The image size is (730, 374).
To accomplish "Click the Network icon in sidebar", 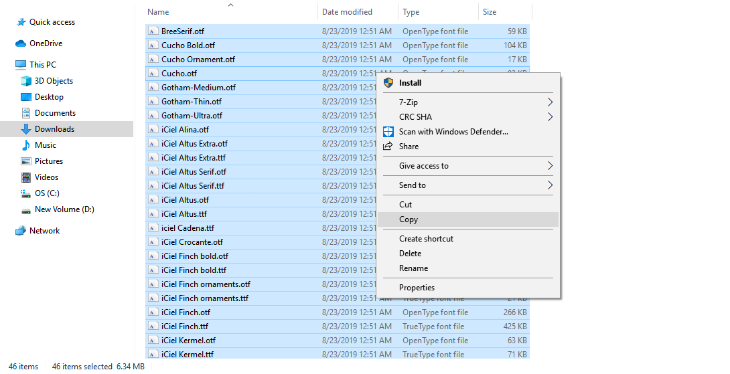I will click(20, 231).
